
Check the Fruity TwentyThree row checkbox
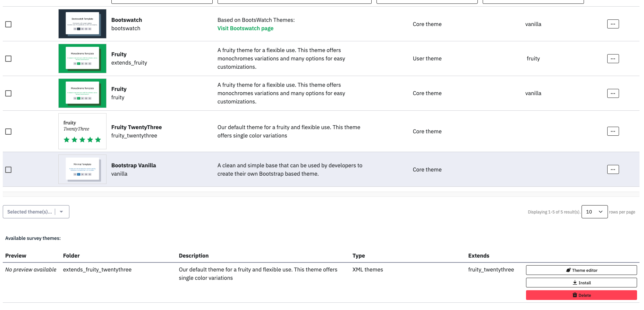(x=8, y=132)
